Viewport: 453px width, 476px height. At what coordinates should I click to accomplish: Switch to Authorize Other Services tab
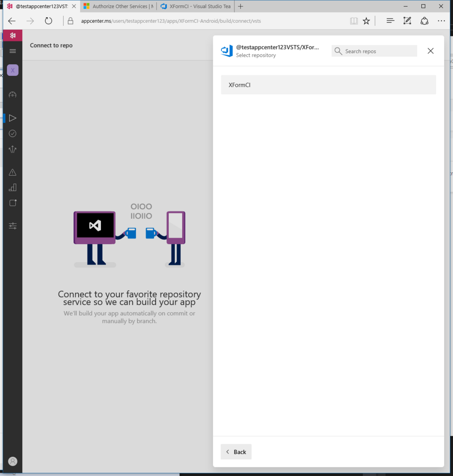tap(119, 7)
